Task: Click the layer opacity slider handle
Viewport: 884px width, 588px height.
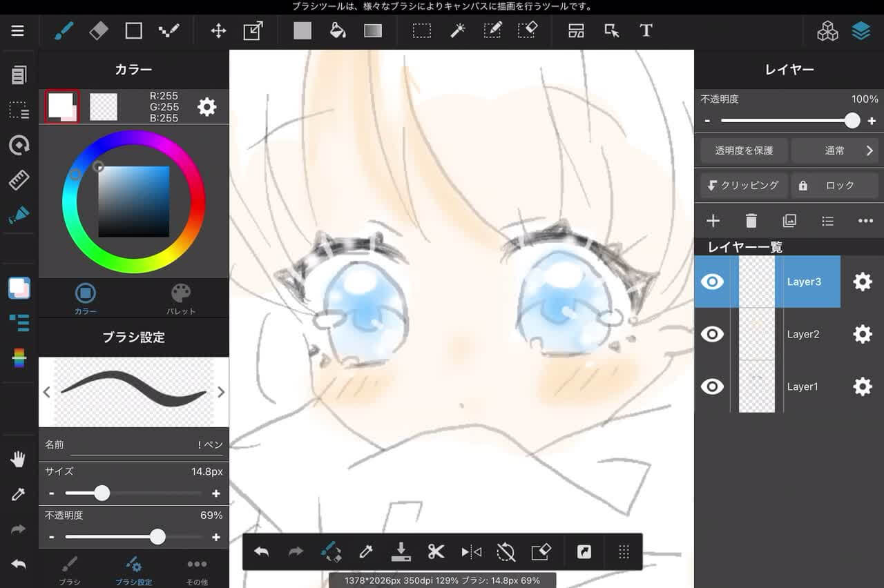Action: coord(852,121)
